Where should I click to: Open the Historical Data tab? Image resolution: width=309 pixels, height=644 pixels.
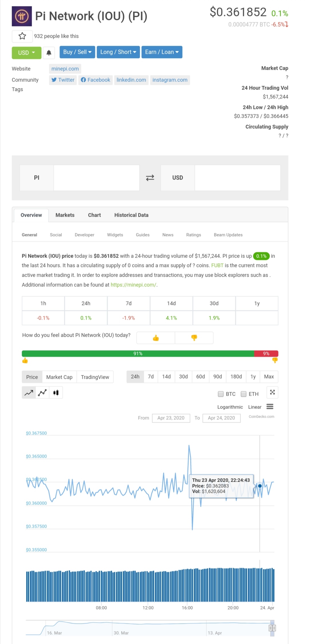(131, 215)
